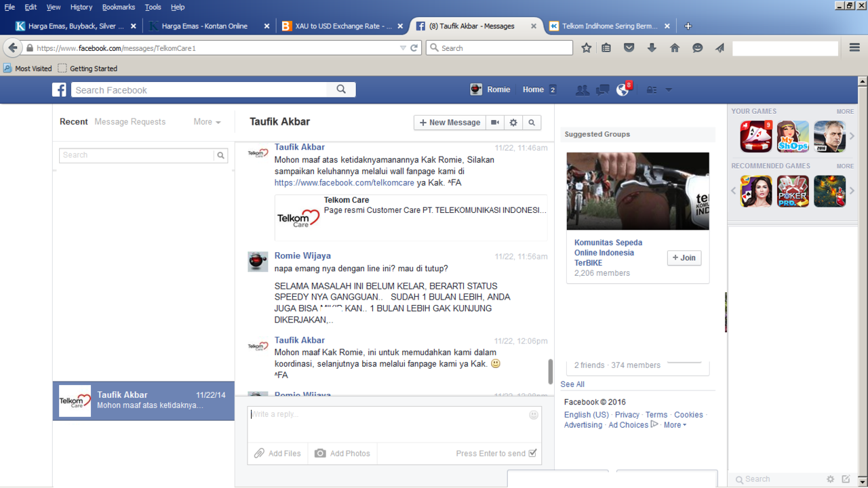
Task: Open URL history dropdown arrow
Action: [403, 48]
